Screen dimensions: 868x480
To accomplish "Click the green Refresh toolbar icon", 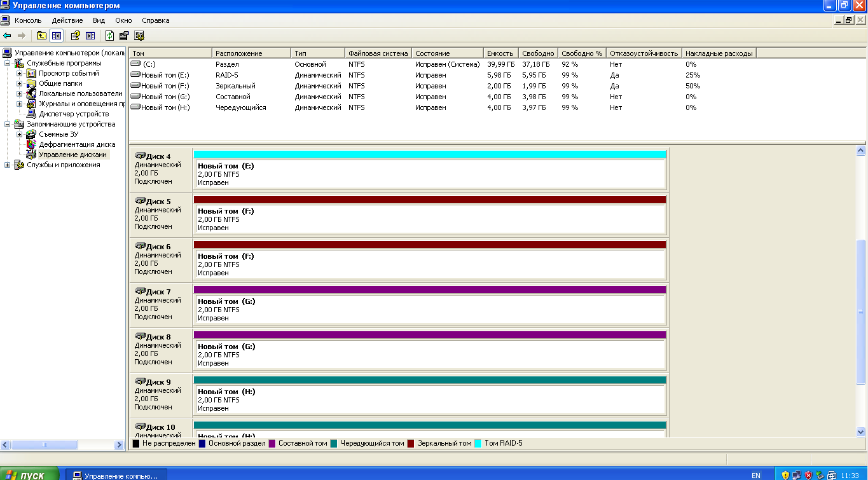I will [109, 36].
